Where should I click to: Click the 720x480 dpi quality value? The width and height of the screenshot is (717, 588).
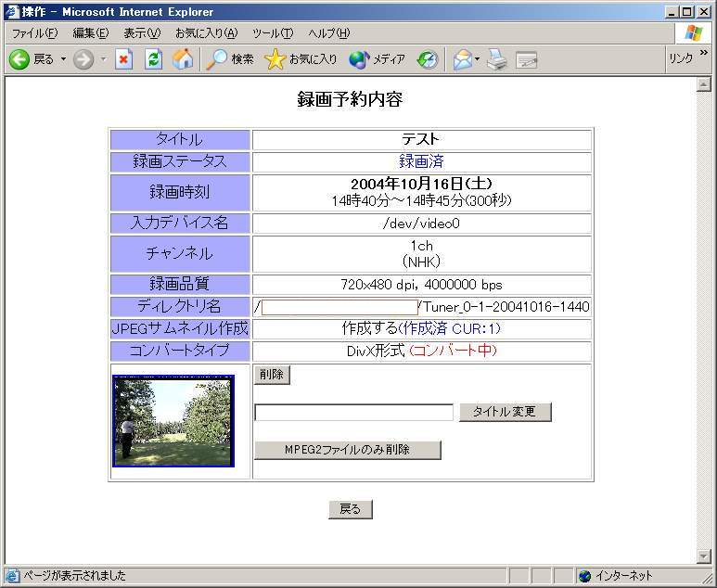pos(421,285)
